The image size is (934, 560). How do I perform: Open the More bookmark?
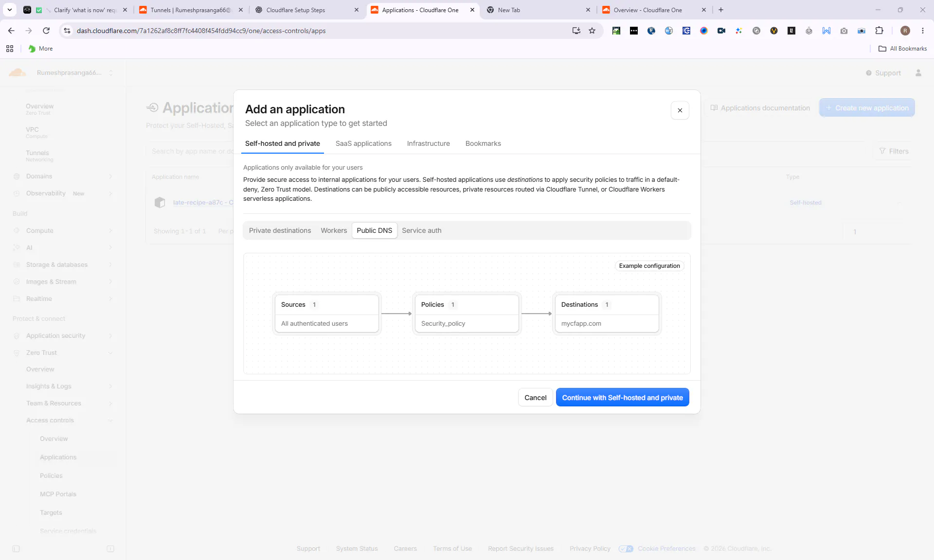coord(40,49)
